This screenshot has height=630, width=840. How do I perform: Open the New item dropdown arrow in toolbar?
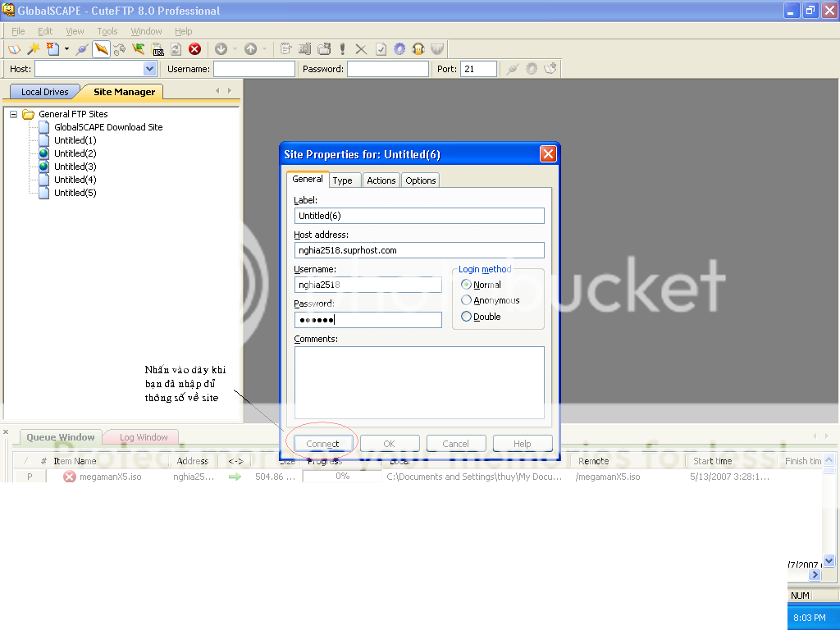click(66, 49)
